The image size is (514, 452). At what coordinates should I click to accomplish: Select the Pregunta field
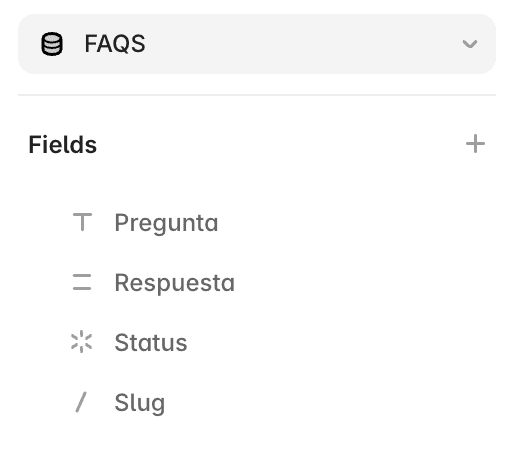(x=257, y=222)
